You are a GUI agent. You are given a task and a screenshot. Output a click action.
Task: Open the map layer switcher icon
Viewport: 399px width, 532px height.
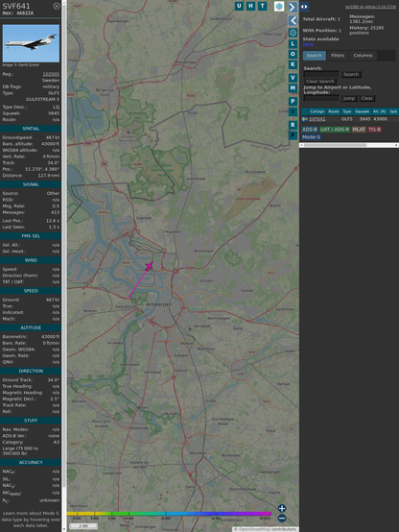[279, 6]
